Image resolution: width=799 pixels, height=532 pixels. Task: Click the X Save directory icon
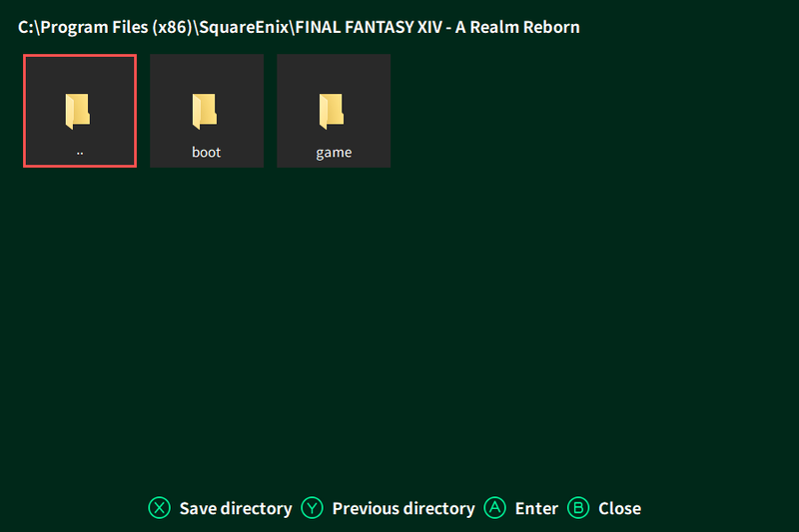point(160,508)
